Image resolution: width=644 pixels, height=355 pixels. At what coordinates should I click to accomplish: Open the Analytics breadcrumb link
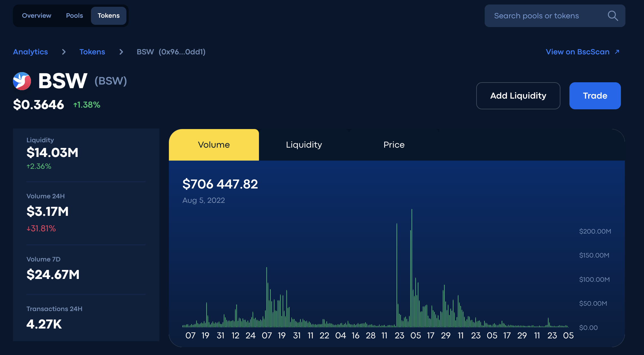(x=30, y=52)
